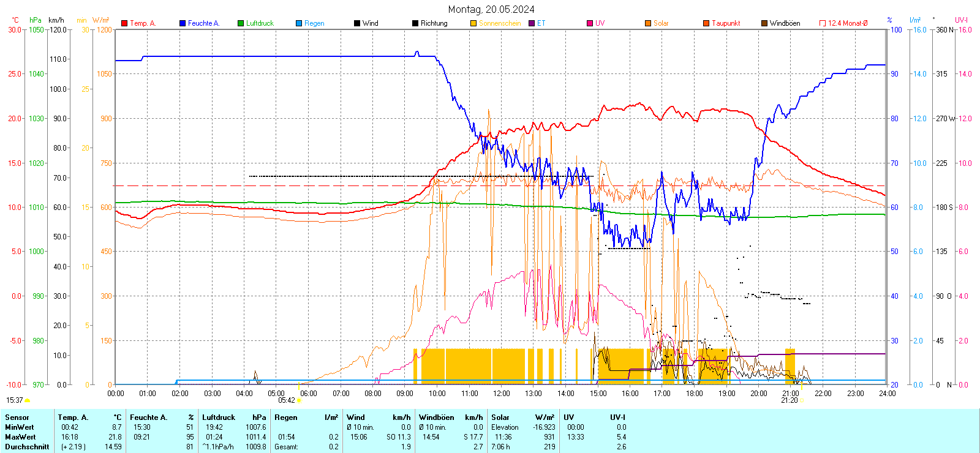Click the pink UV legend square
Viewport: 980px width, 453px height.
tap(590, 23)
